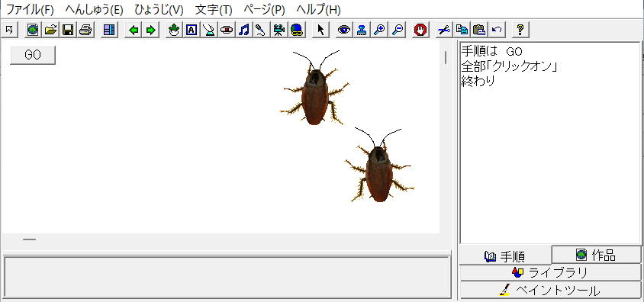Click inside the command center input box
The width and height of the screenshot is (644, 302).
point(227,277)
